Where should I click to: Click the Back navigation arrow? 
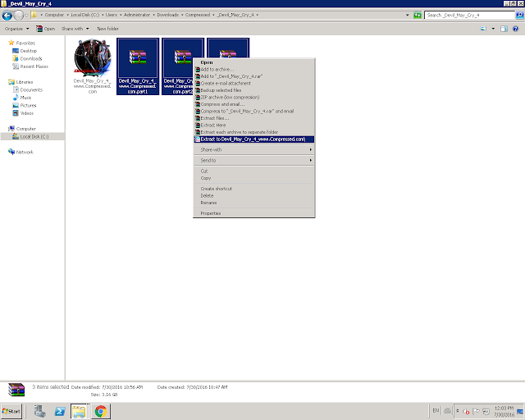click(x=7, y=16)
